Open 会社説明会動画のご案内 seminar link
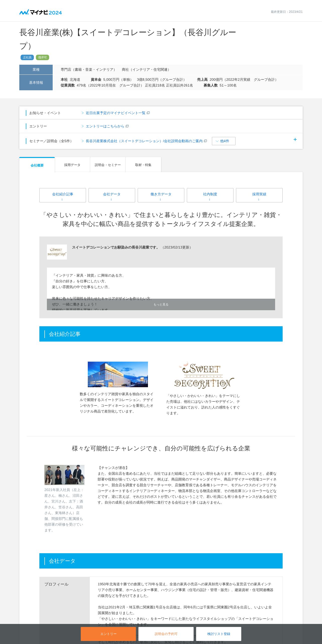 [144, 141]
